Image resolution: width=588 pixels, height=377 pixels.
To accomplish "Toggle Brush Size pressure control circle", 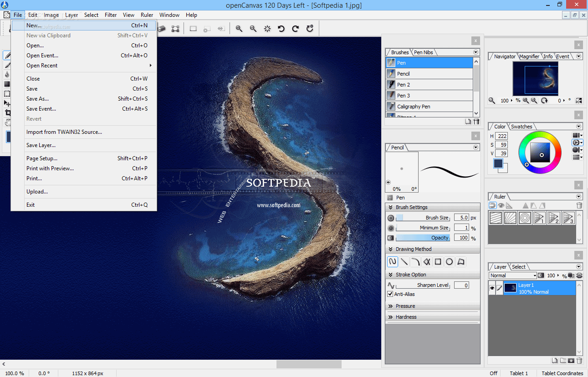I will click(x=391, y=218).
